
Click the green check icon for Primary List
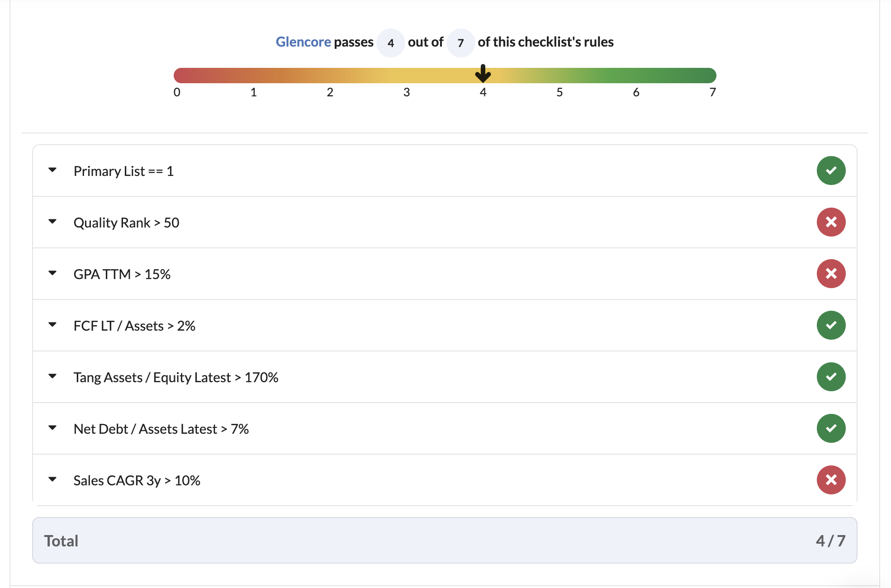click(x=831, y=171)
